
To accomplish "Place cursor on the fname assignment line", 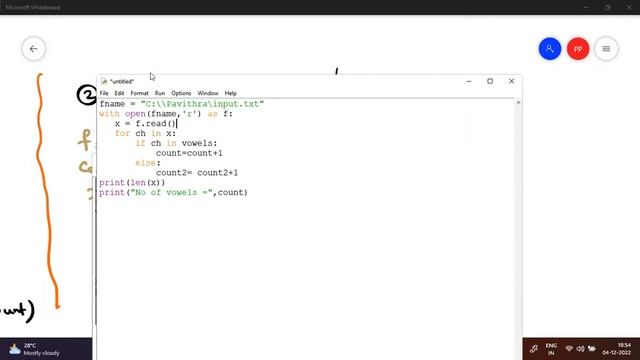I will (x=182, y=104).
